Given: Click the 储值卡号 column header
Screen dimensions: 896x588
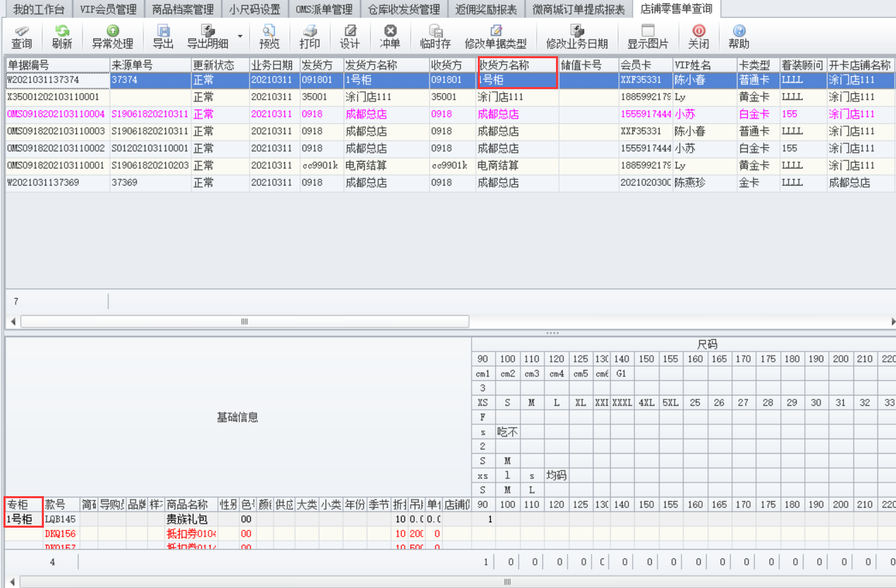Looking at the screenshot, I should pos(588,65).
